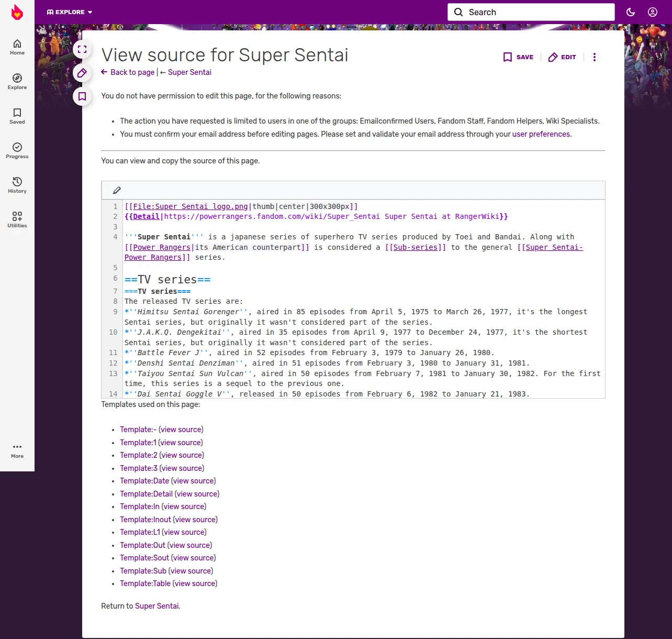This screenshot has width=672, height=639.
Task: Follow the Super Sentai link under title
Action: coord(189,72)
